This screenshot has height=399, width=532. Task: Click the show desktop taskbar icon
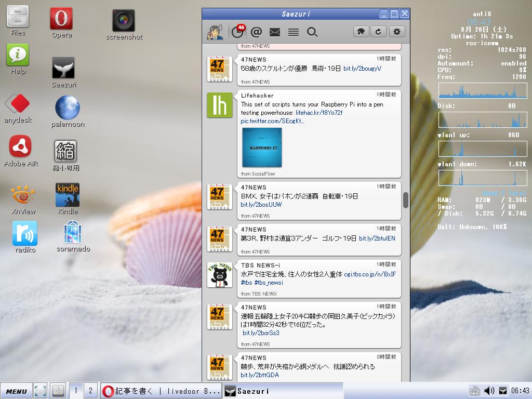(41, 391)
